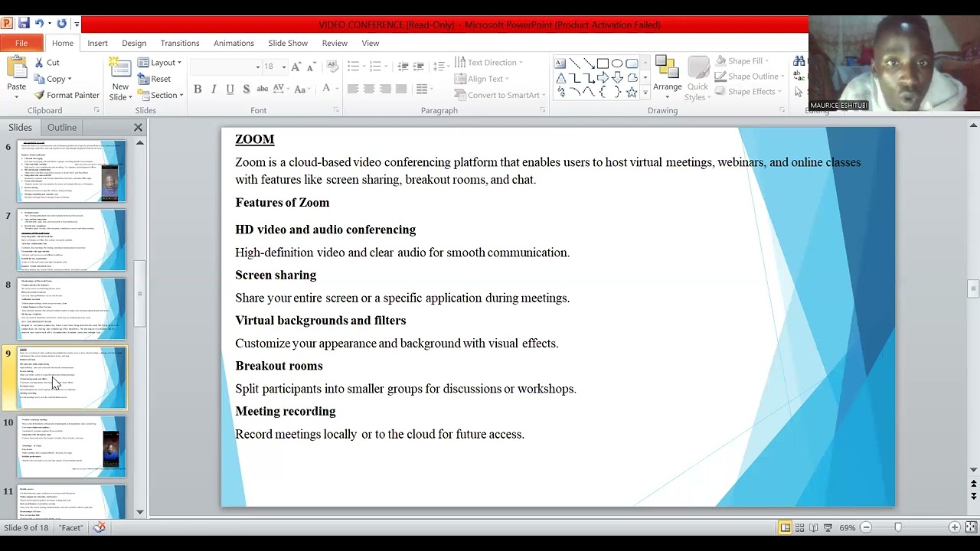Select slide 10 thumbnail
Screen dimensions: 980x551
tap(72, 446)
